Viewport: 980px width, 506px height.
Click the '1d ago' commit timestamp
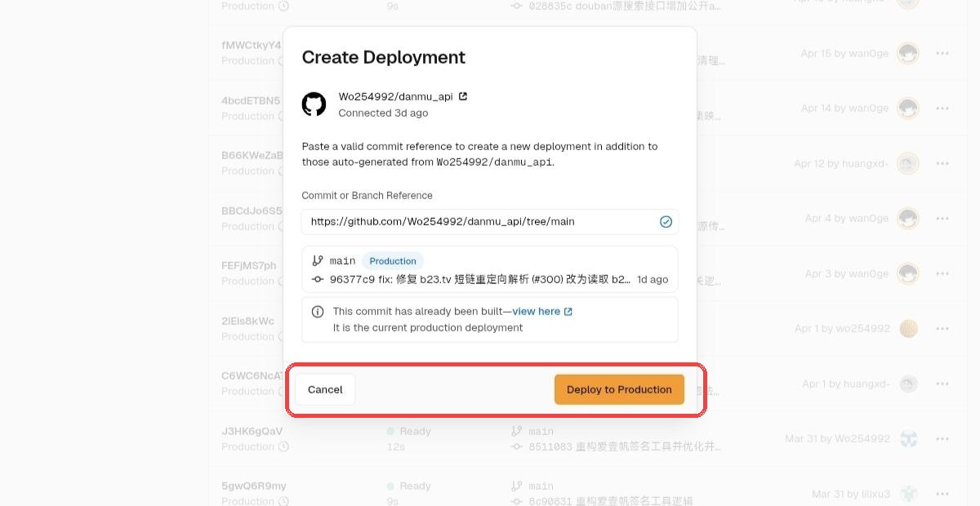click(x=653, y=279)
